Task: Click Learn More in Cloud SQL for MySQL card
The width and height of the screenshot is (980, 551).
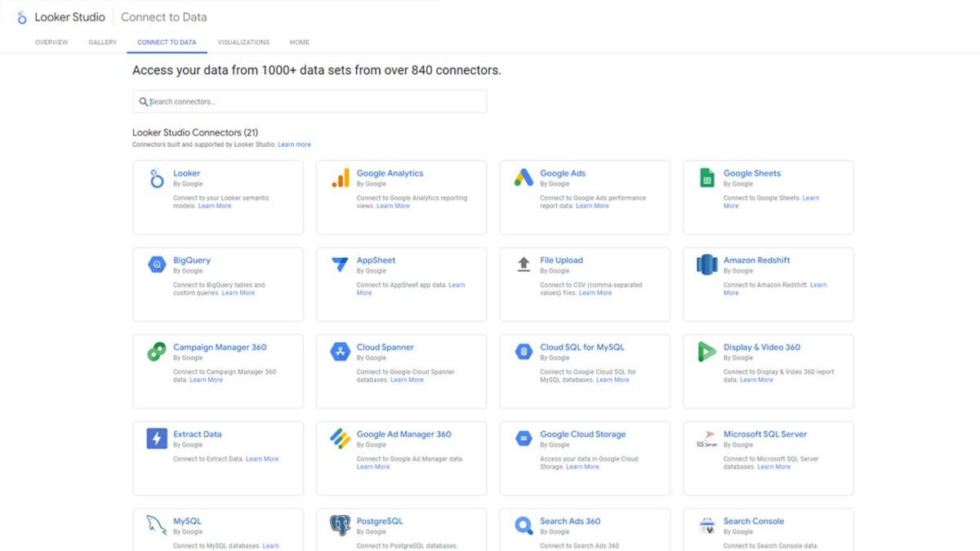Action: click(612, 380)
